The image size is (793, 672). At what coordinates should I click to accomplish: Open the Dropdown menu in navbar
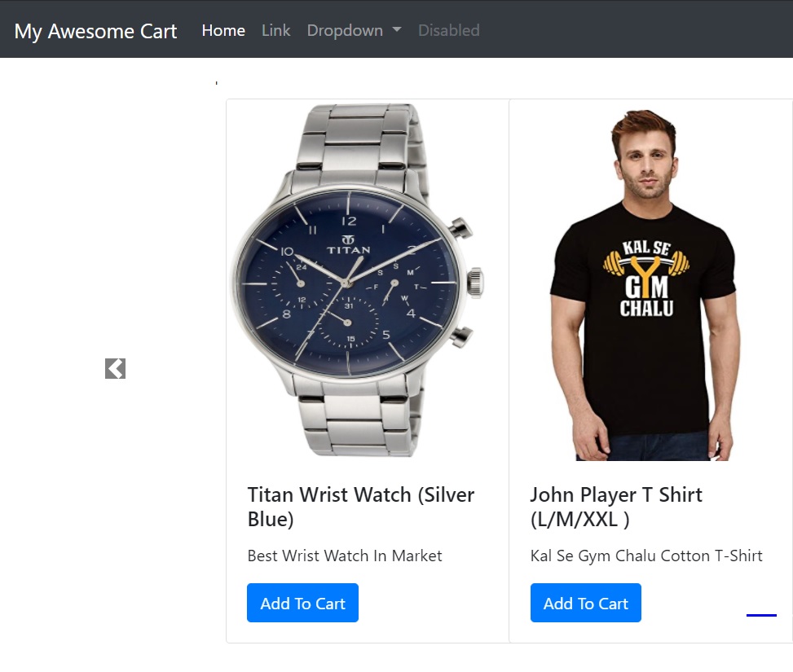coord(346,30)
